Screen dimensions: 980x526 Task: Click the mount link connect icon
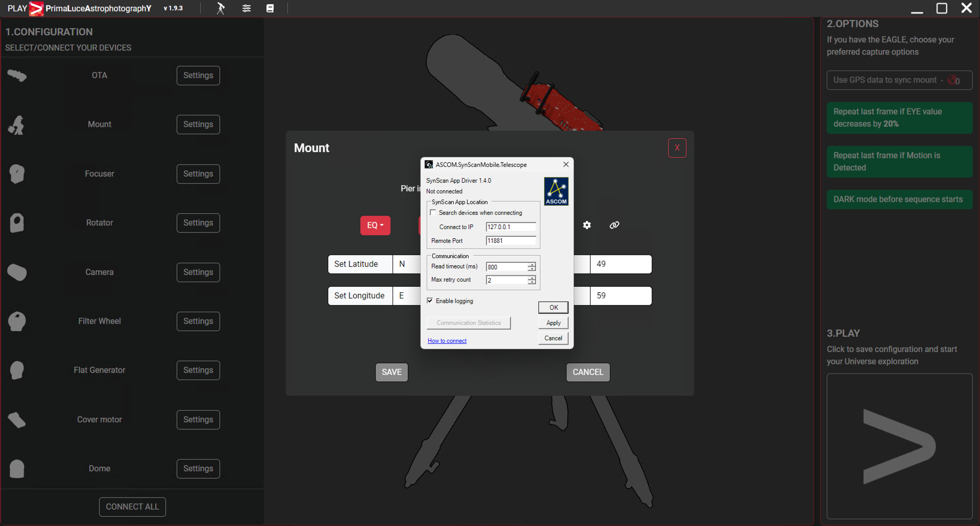(x=615, y=225)
